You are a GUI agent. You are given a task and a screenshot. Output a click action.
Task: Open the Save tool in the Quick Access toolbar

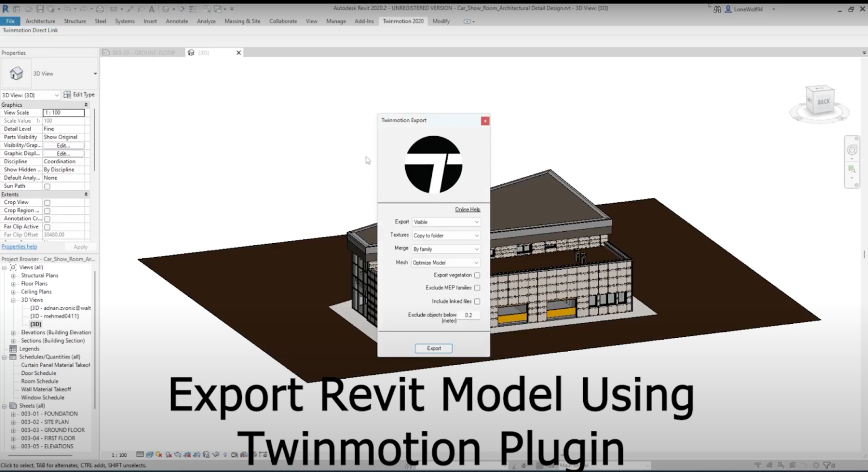pyautogui.click(x=40, y=8)
